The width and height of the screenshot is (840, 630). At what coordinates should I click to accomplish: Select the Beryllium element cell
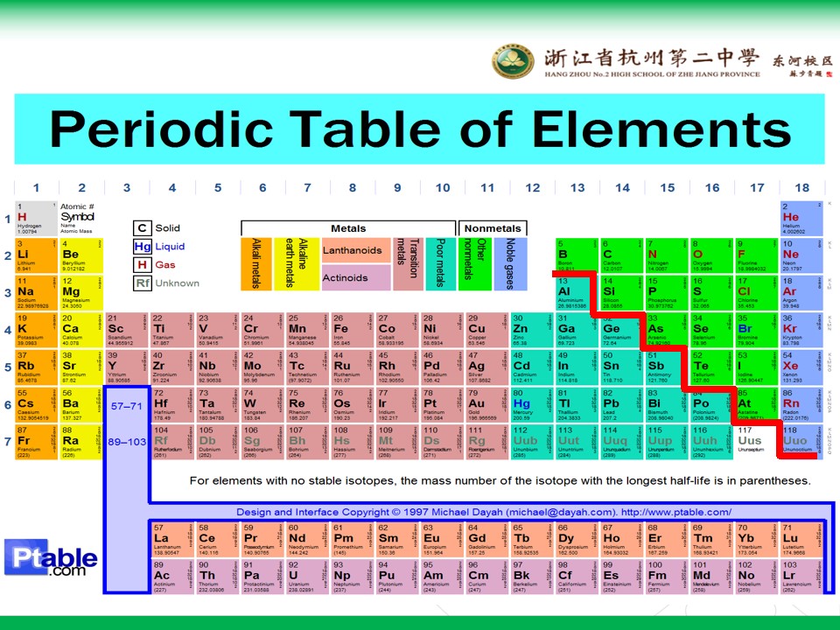[81, 255]
